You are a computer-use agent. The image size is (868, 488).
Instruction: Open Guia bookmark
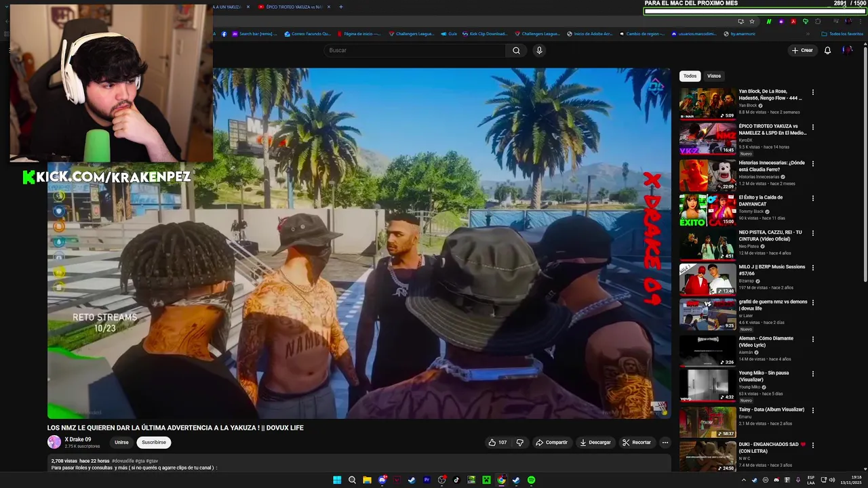[449, 33]
